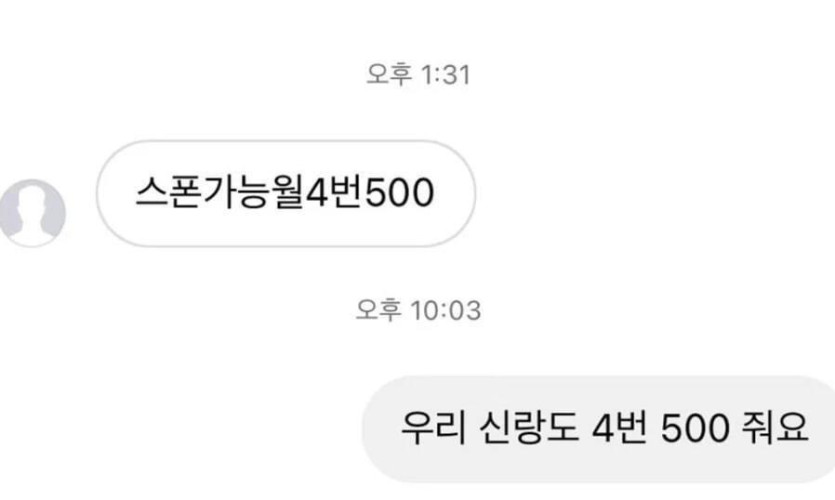Click the 오후 10:03 timestamp
Viewport: 835px width, 500px height.
[418, 310]
